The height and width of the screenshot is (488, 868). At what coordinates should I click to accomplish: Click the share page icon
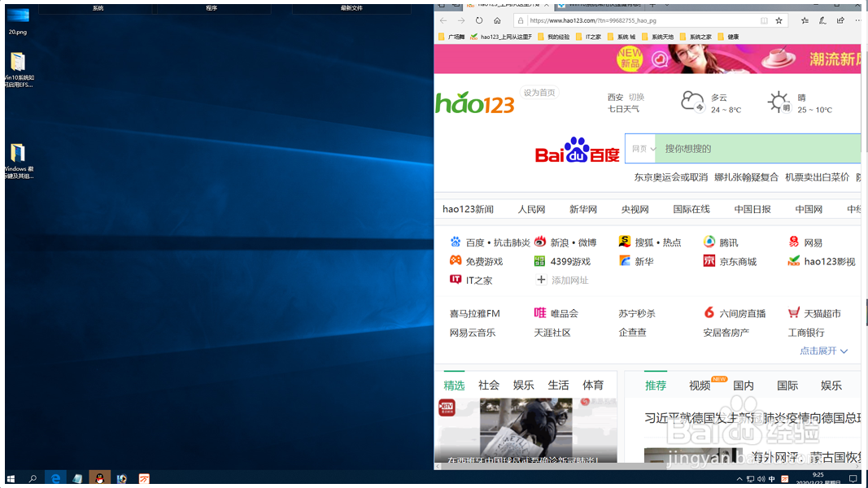840,20
